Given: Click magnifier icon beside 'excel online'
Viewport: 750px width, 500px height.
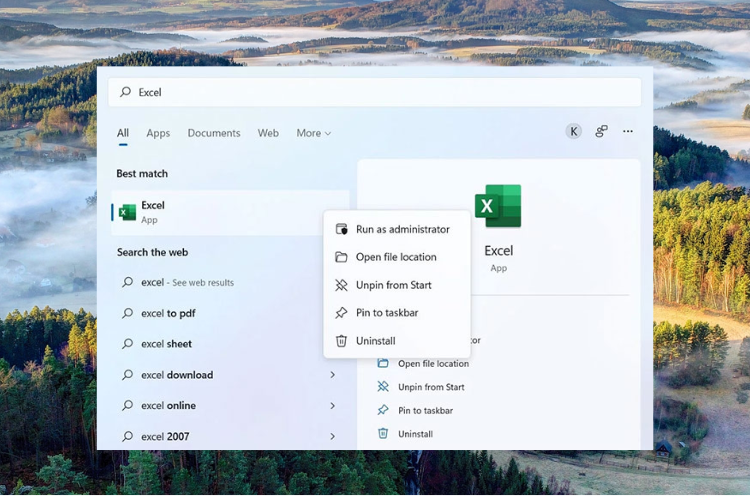Looking at the screenshot, I should [127, 405].
